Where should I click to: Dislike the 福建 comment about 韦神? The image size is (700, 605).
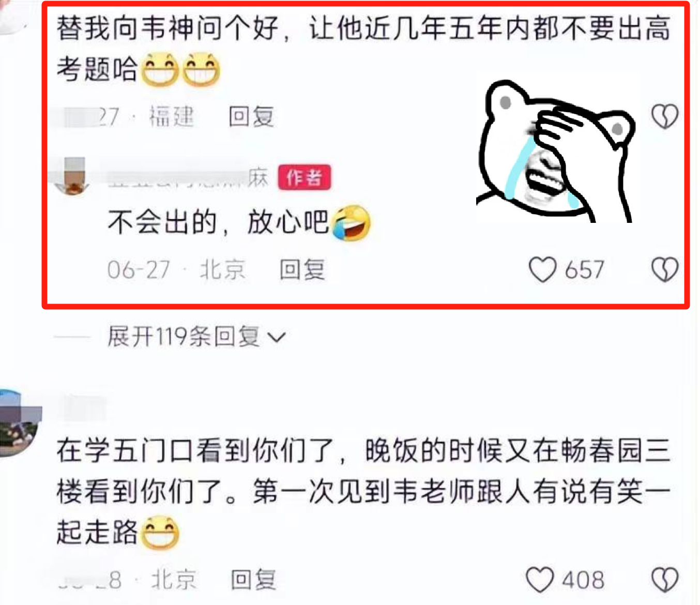[x=664, y=116]
